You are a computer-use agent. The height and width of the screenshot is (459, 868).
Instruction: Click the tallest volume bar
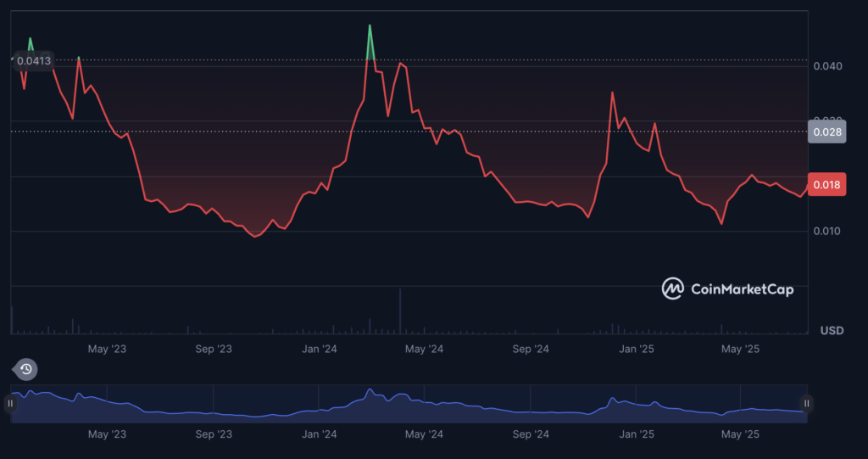click(399, 311)
